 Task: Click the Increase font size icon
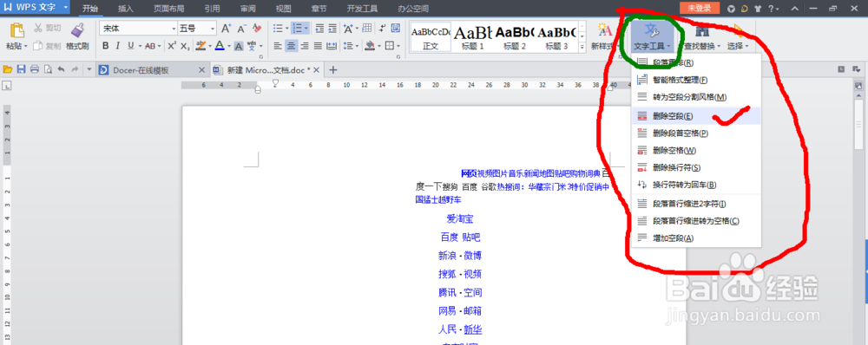(x=226, y=29)
